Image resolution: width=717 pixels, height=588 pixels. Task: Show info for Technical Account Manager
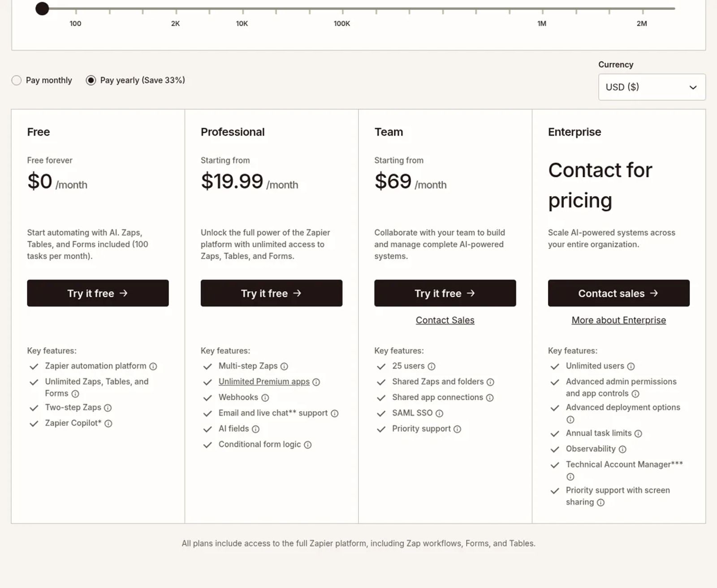(x=570, y=477)
